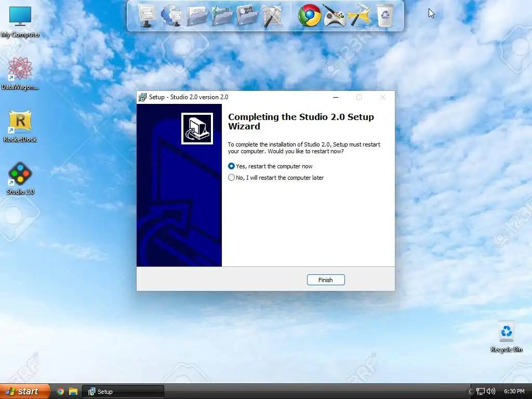Open the Recycle Bin in the dock
532x399 pixels.
pos(385,16)
